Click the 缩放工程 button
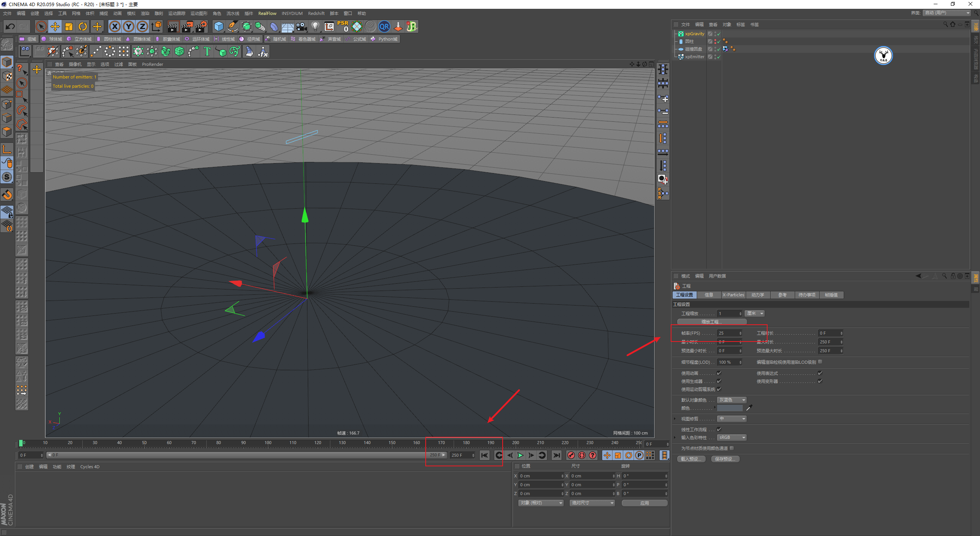 [x=712, y=322]
